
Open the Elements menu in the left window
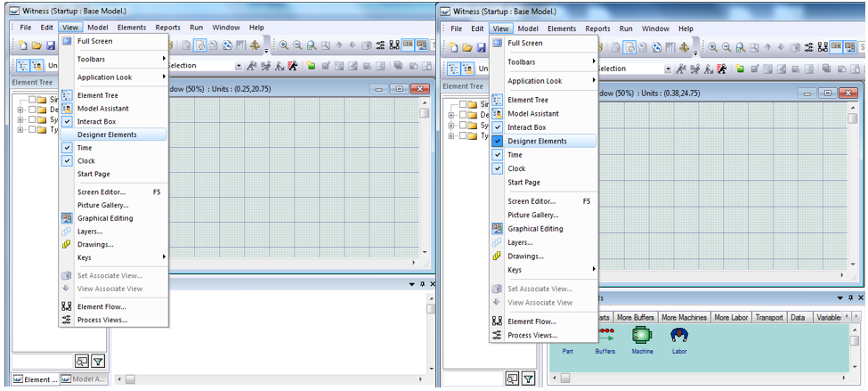[132, 28]
